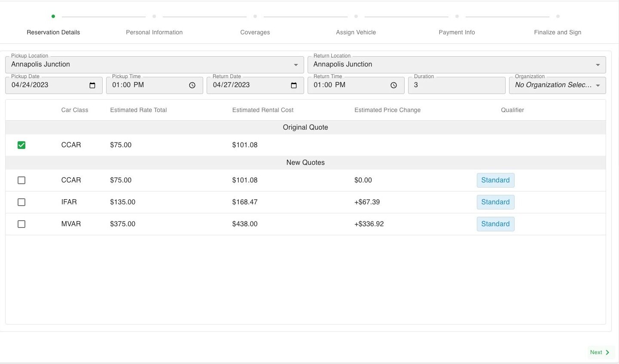619x364 pixels.
Task: Click the green Reservation Details step dot
Action: pos(53,16)
